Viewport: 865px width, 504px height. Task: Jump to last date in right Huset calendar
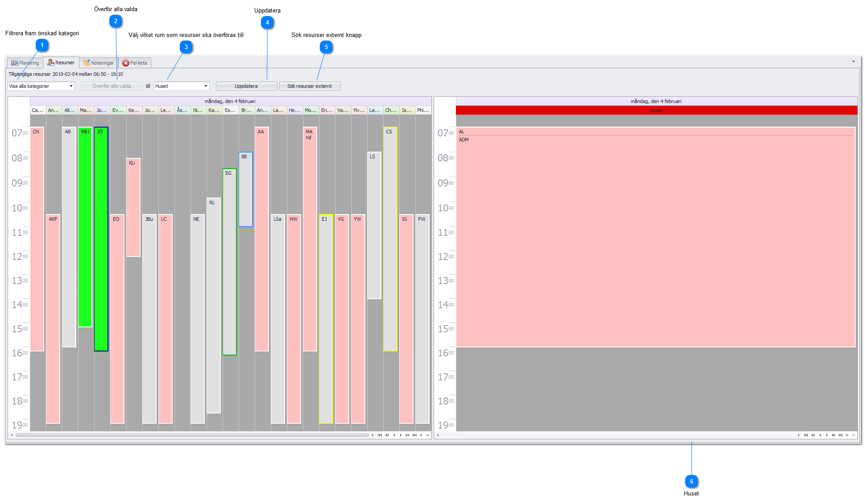[x=840, y=435]
